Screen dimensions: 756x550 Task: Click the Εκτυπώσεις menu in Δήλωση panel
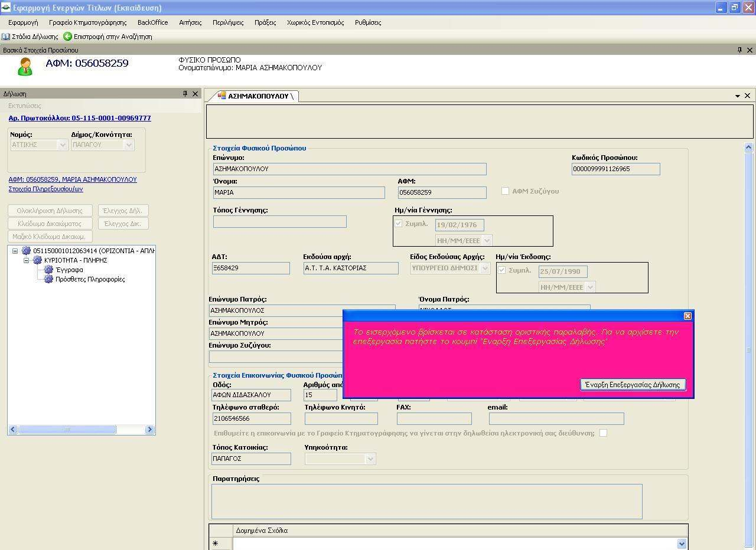click(x=25, y=106)
